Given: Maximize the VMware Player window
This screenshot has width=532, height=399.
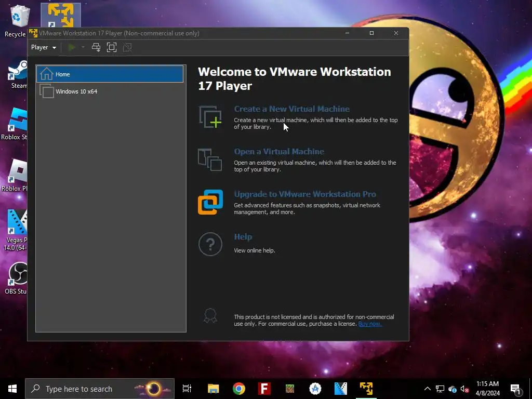Looking at the screenshot, I should tap(371, 33).
